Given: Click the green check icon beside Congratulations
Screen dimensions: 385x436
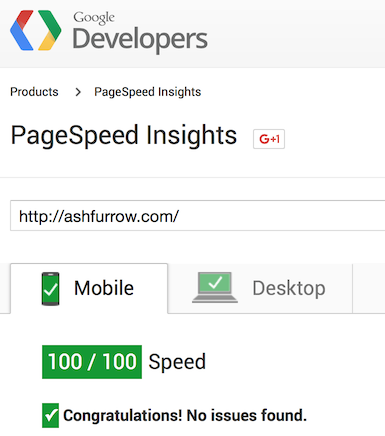Looking at the screenshot, I should click(x=50, y=415).
